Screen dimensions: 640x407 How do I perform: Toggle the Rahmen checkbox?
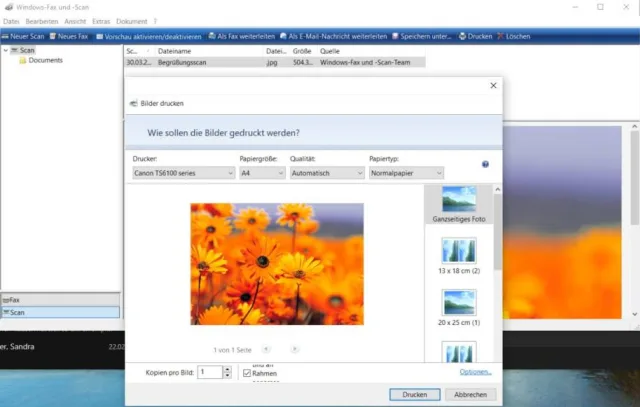pyautogui.click(x=247, y=373)
